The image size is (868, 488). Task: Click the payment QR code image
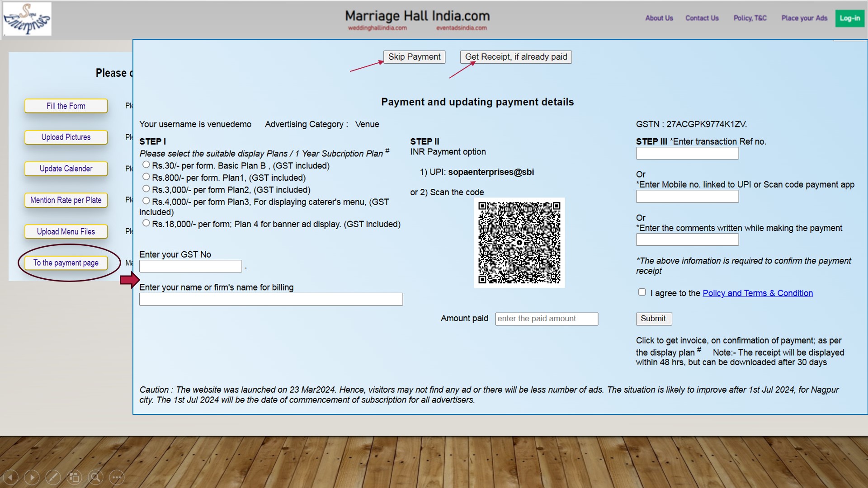click(519, 243)
